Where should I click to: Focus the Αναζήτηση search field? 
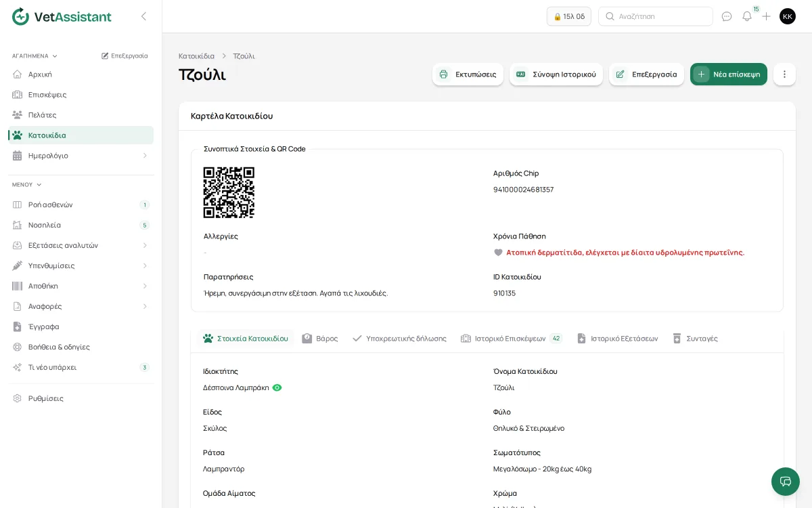pos(656,16)
